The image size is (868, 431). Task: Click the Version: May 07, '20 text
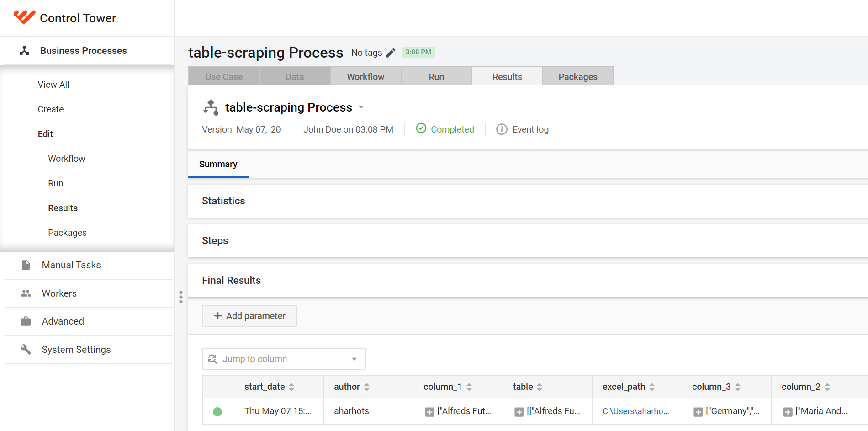(241, 129)
